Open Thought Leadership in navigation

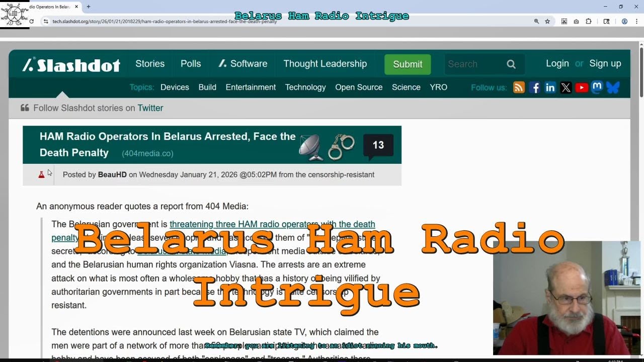point(325,64)
